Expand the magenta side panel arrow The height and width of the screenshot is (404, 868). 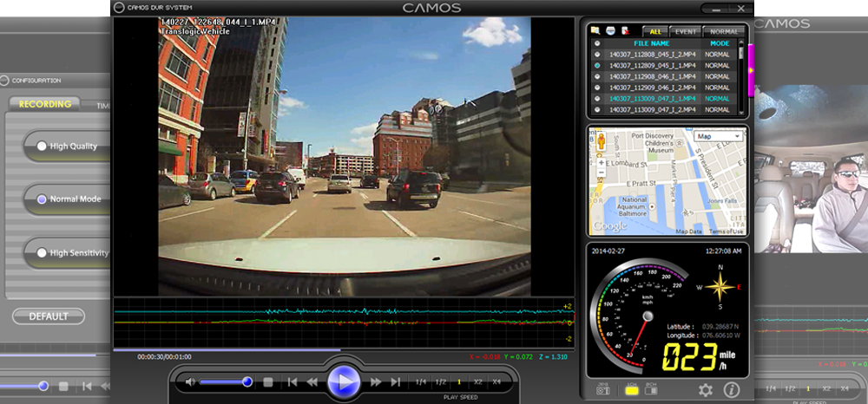pyautogui.click(x=751, y=70)
